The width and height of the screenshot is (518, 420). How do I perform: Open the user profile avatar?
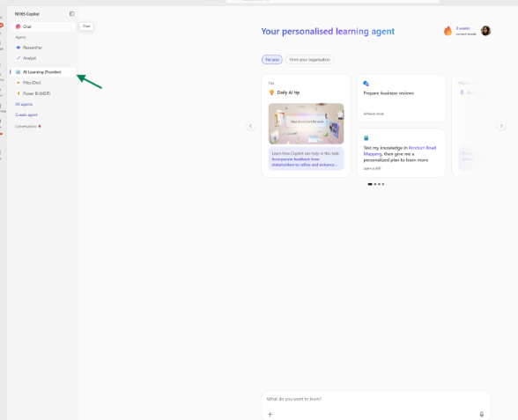click(x=485, y=31)
